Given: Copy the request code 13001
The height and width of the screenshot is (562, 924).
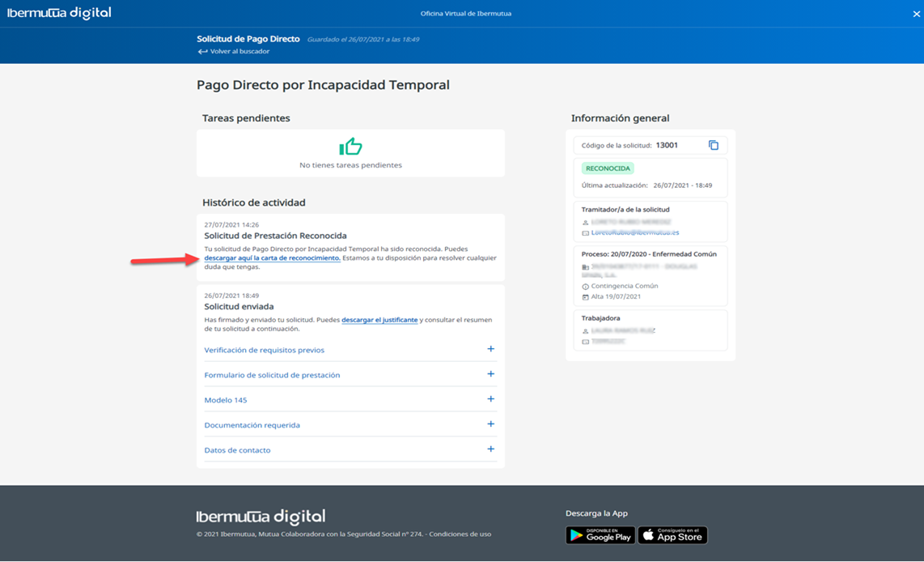Looking at the screenshot, I should coord(713,145).
